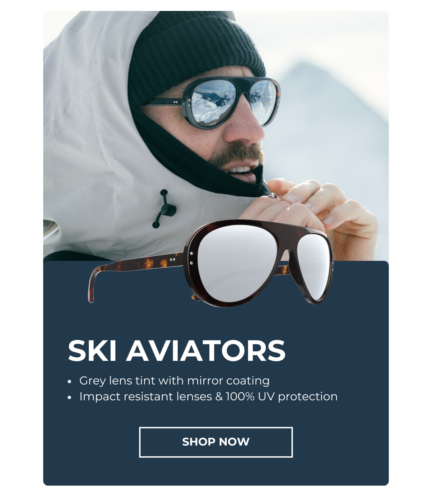Click the silver rivets on the product frame hinge
Image resolution: width=432 pixels, height=504 pixels.
tap(192, 258)
